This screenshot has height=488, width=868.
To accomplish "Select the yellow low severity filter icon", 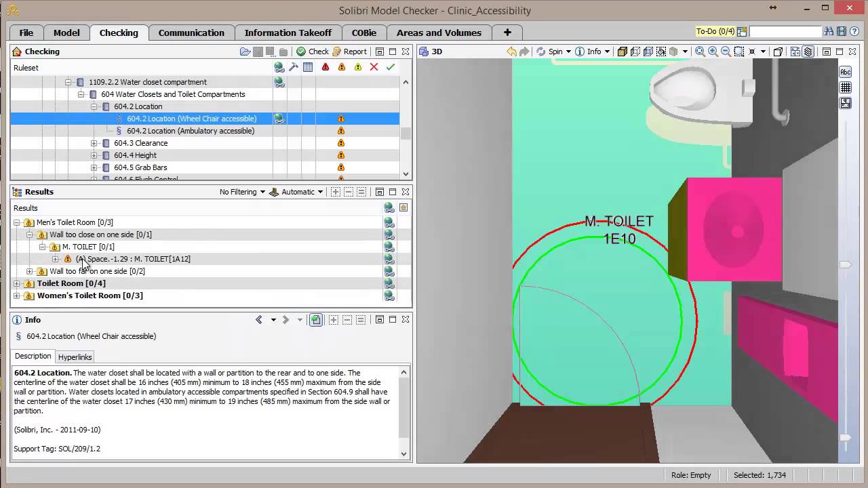I will point(358,67).
